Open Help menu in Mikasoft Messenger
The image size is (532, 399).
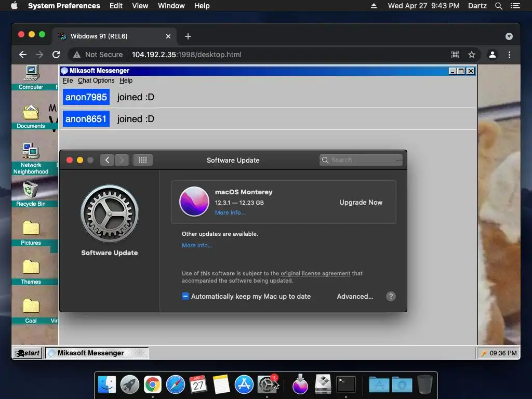126,81
